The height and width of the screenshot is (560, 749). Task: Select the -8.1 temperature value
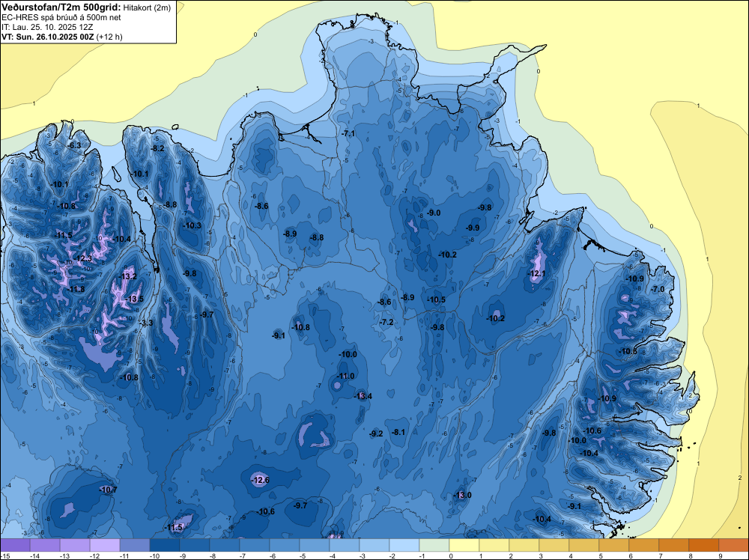click(398, 433)
